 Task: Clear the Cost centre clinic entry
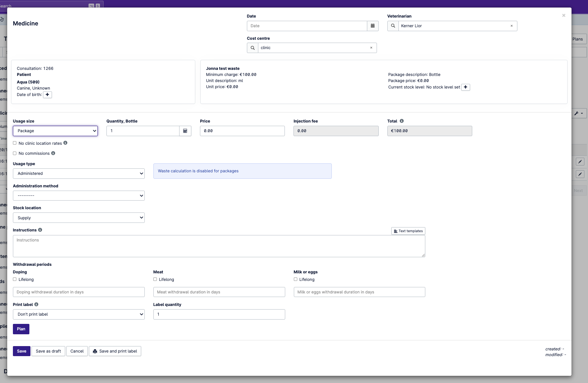point(371,48)
